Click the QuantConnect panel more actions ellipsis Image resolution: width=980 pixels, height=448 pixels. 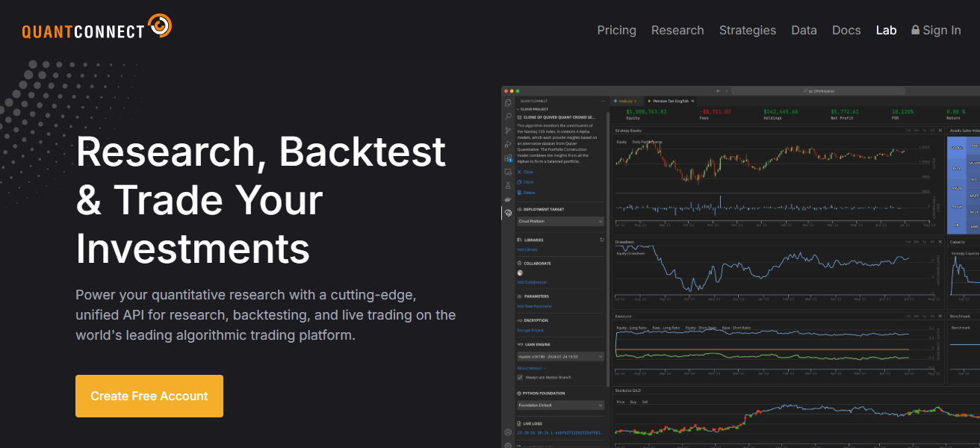603,101
